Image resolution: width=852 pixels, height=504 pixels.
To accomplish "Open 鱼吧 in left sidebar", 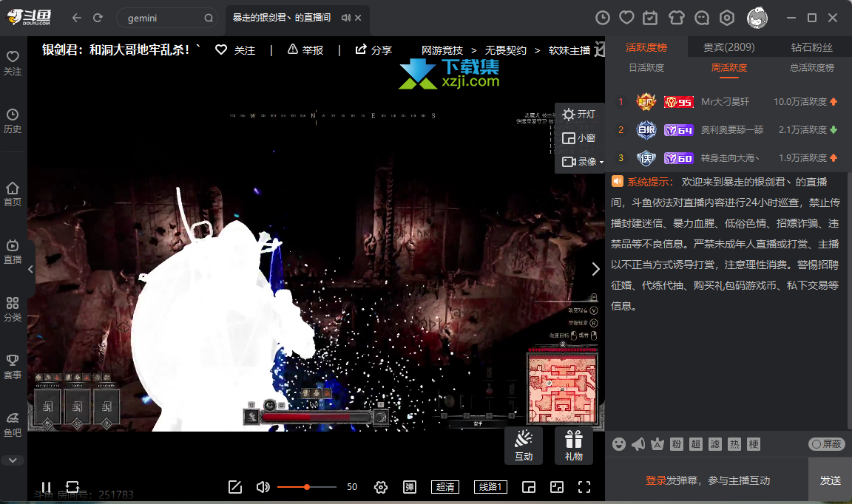I will coord(13,424).
